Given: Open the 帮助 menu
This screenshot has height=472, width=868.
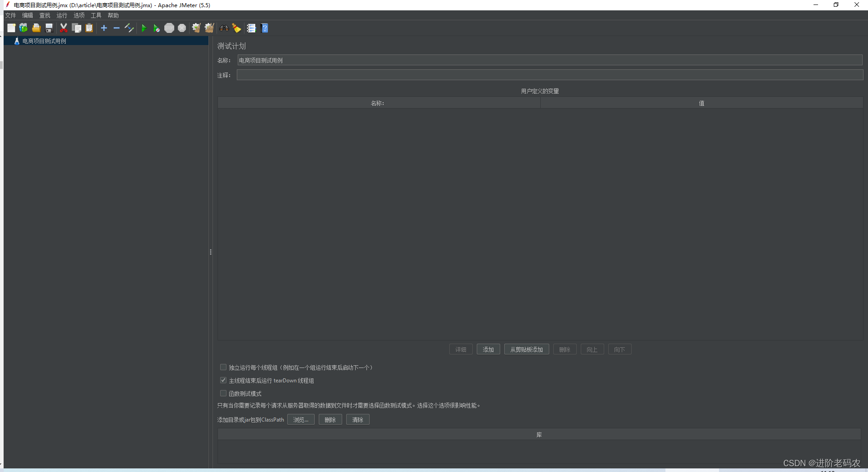Looking at the screenshot, I should [x=113, y=15].
